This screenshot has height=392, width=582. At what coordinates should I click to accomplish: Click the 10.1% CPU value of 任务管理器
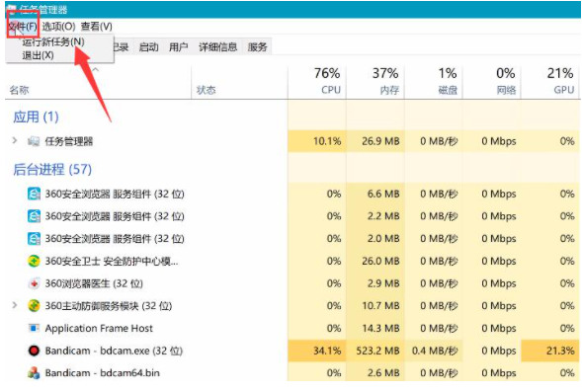327,141
